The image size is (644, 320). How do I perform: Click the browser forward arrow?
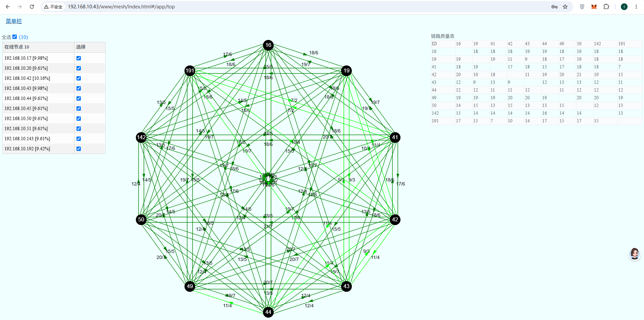pos(20,7)
